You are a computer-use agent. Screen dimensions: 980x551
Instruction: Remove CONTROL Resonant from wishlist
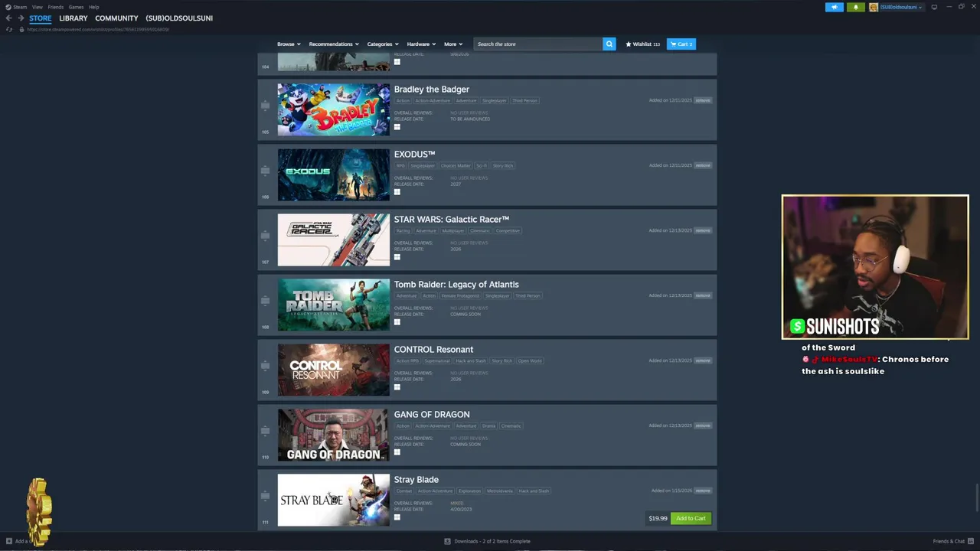[x=703, y=360]
